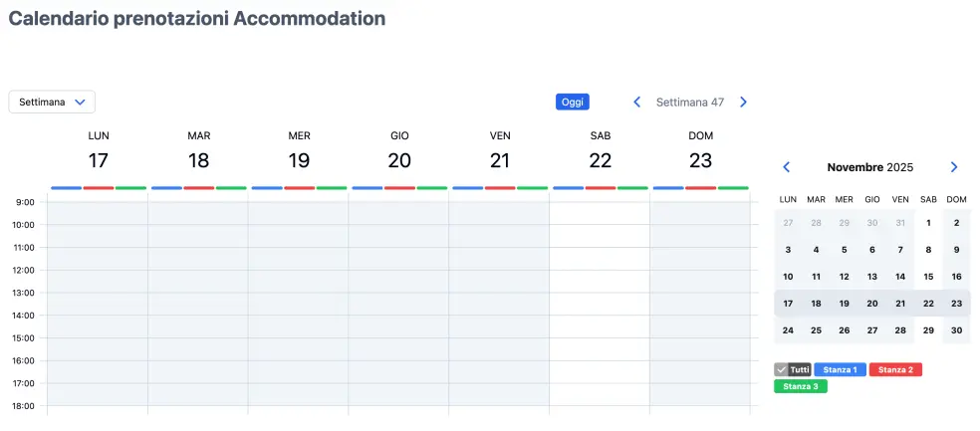The width and height of the screenshot is (980, 431).
Task: Click the blue room bar under Monday 17
Action: click(66, 187)
